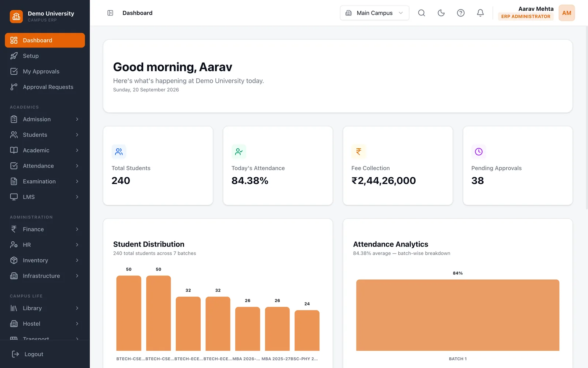This screenshot has height=368, width=588.
Task: Open My Approvals in the sidebar
Action: [45, 71]
